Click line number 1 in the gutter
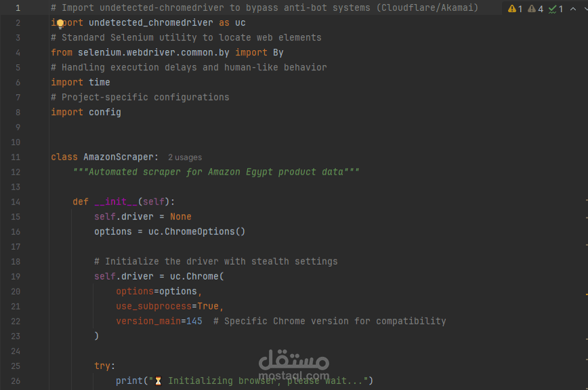The width and height of the screenshot is (588, 390). pyautogui.click(x=18, y=8)
